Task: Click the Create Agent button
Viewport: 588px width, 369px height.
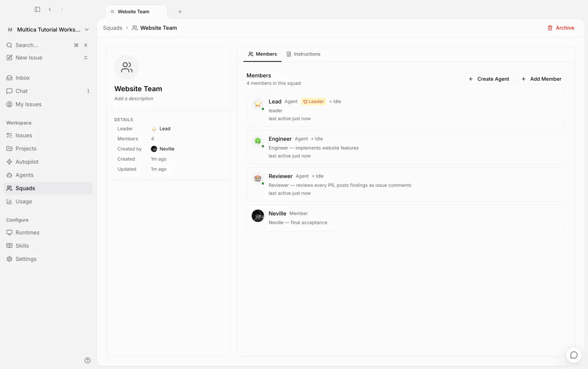Action: pos(489,79)
